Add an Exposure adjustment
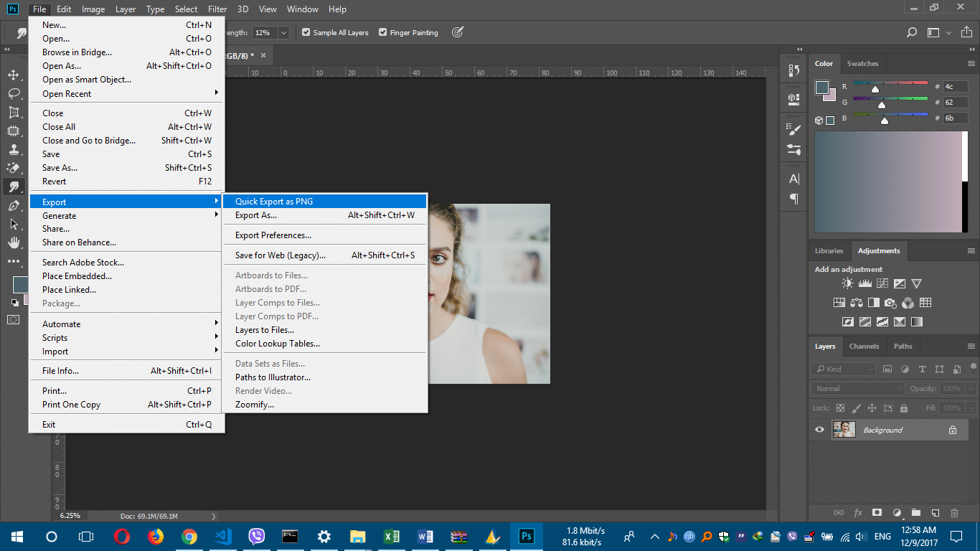The image size is (980, 551). pos(899,283)
